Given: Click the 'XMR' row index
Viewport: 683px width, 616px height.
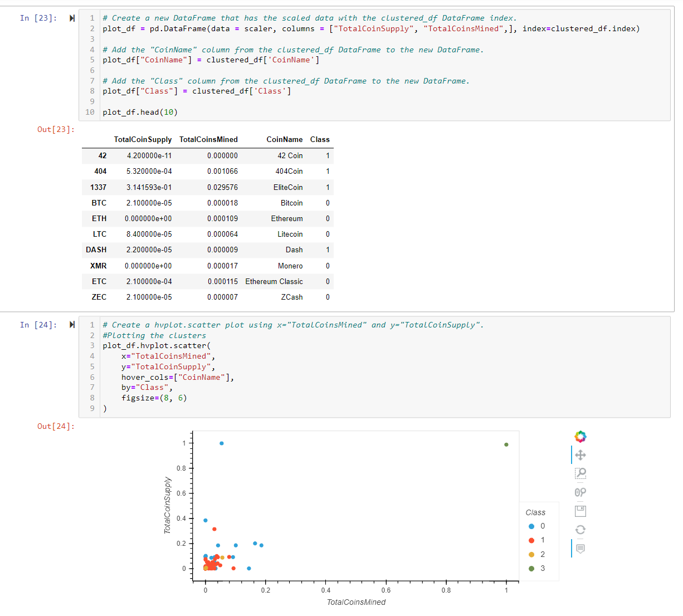Looking at the screenshot, I should point(99,266).
